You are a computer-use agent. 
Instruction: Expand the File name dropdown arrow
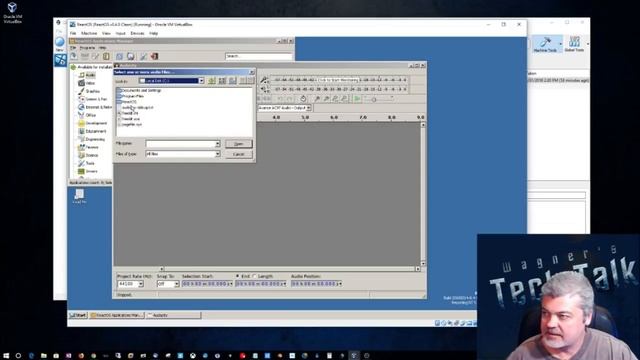click(218, 144)
